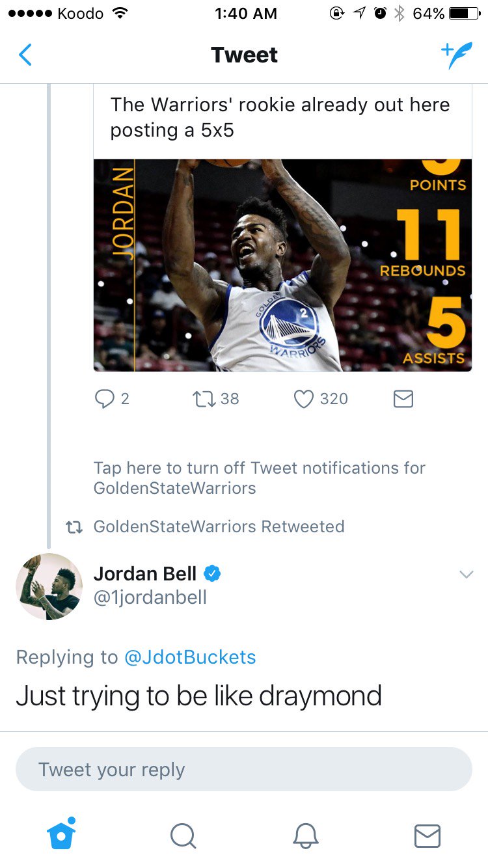Retweet the Warriors' 5x5 tweet
The height and width of the screenshot is (868, 488).
point(204,398)
